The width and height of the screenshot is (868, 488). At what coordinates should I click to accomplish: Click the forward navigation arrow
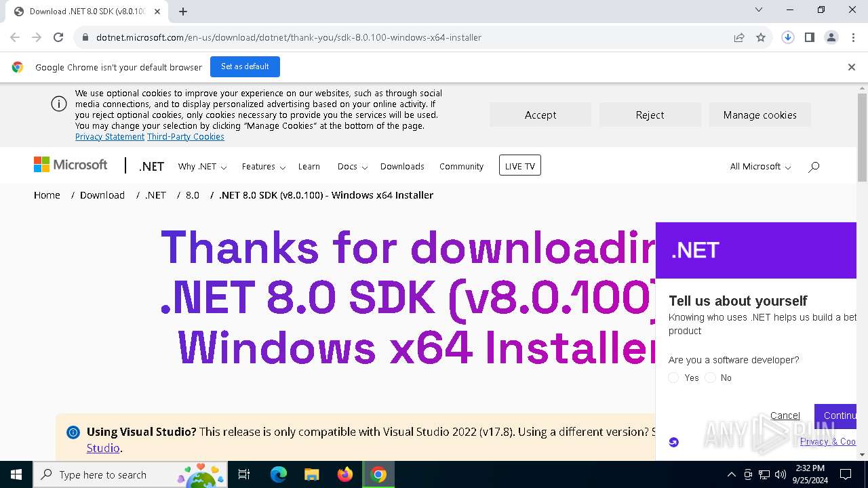tap(37, 37)
